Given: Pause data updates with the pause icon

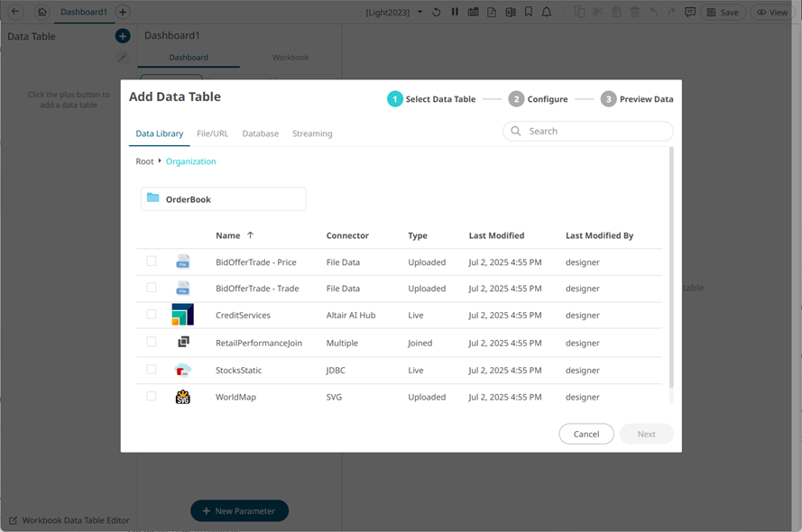Looking at the screenshot, I should (x=455, y=13).
